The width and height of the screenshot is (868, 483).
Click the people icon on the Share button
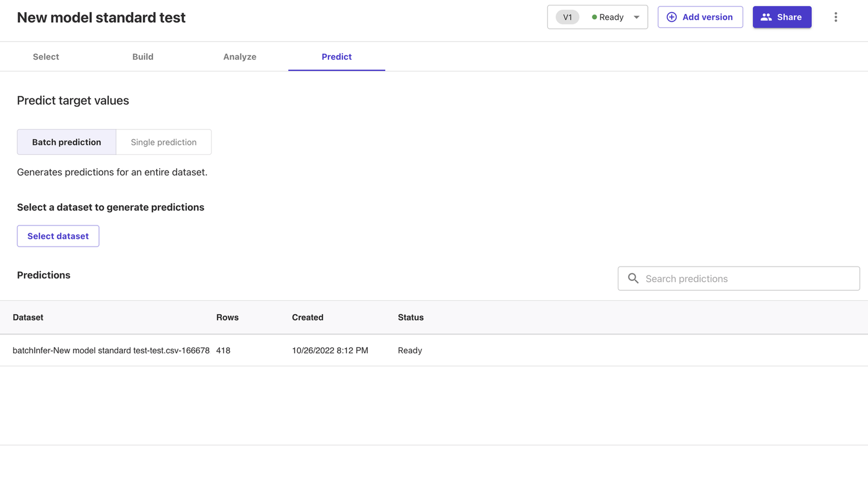(x=766, y=17)
